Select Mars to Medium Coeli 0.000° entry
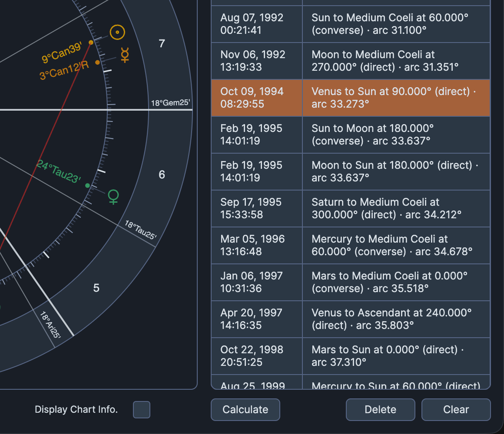Image resolution: width=504 pixels, height=434 pixels. (396, 283)
